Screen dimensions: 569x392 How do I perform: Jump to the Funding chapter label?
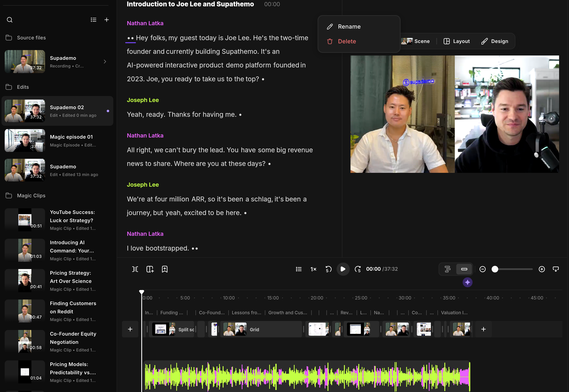172,313
